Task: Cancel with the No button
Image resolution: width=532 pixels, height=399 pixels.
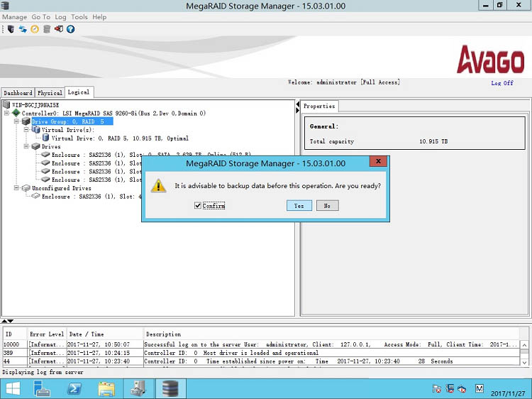Action: click(327, 206)
